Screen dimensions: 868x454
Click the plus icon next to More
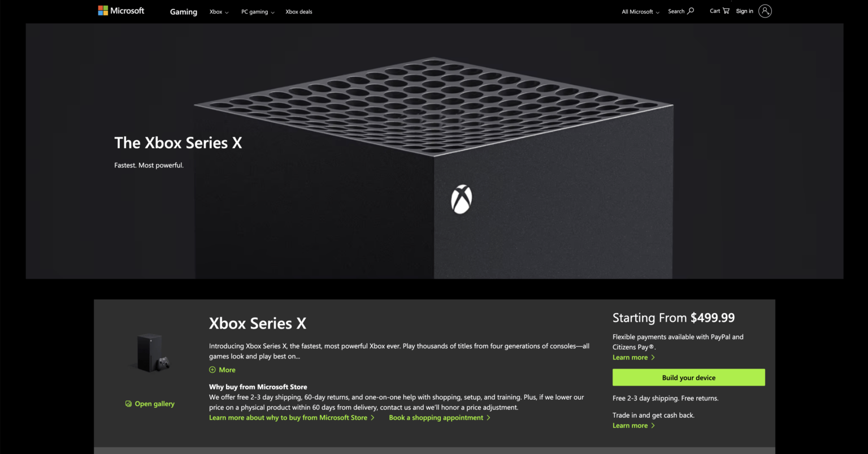click(212, 369)
